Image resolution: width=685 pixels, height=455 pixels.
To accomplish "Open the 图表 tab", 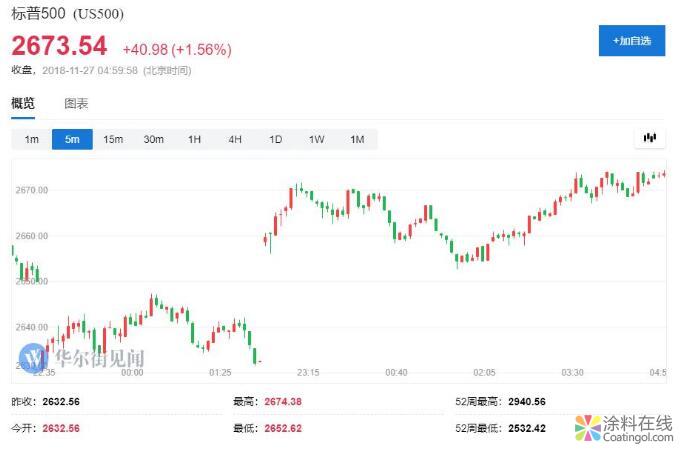I will tap(76, 104).
